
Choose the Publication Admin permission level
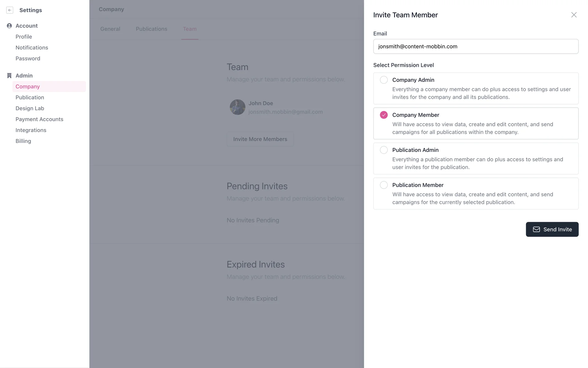coord(384,150)
